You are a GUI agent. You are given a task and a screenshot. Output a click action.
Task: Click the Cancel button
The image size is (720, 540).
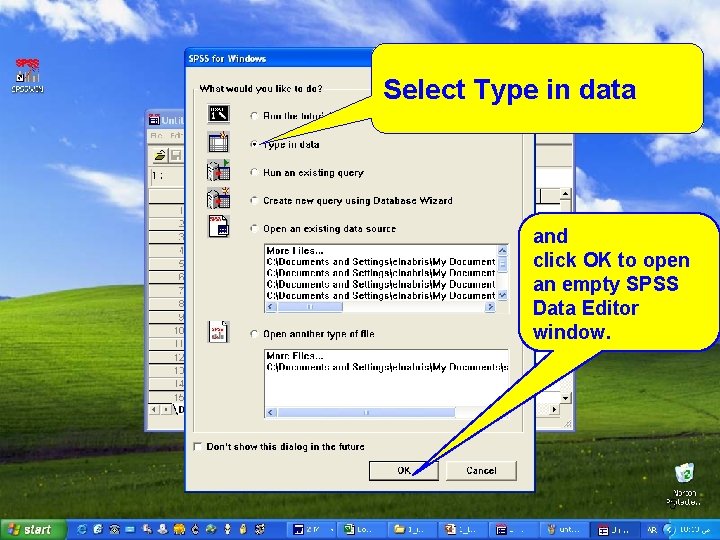[x=481, y=471]
